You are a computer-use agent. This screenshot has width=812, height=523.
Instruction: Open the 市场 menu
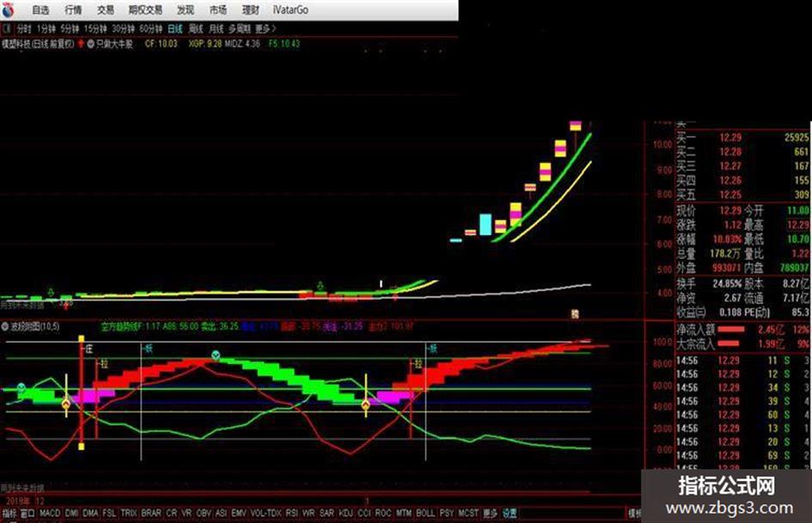pos(218,9)
